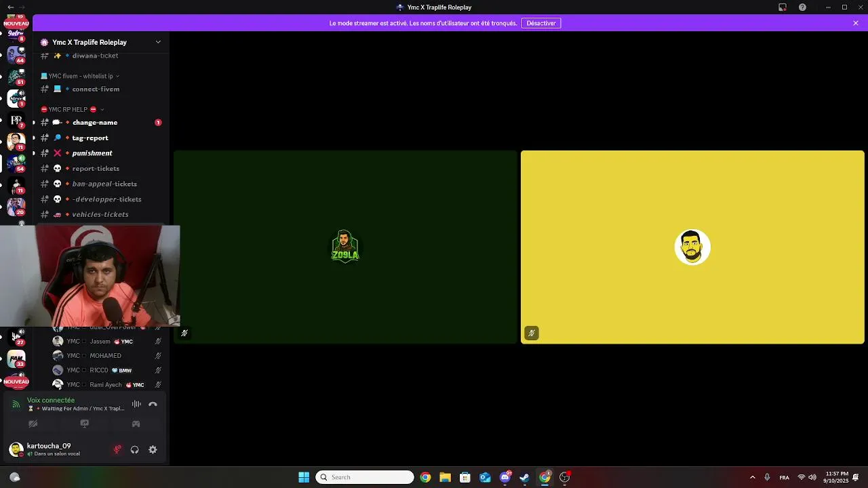Viewport: 868px width, 488px height.
Task: Open File Explorer from the taskbar
Action: coord(445,477)
